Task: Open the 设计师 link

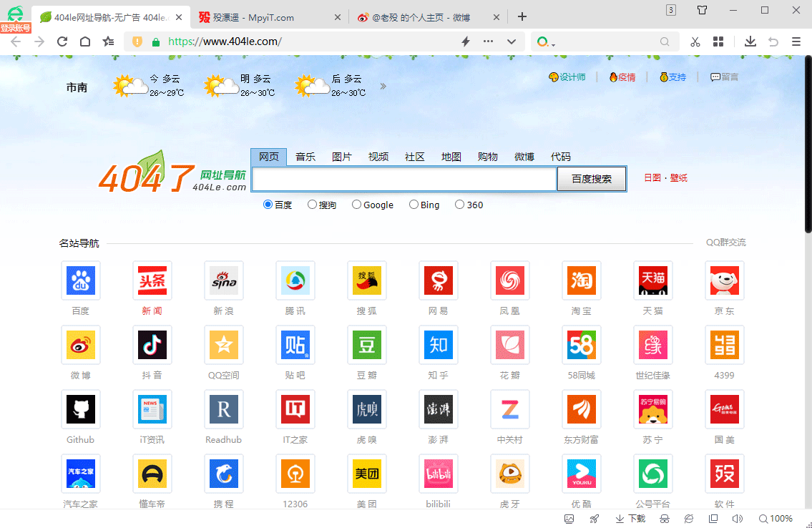Action: (x=567, y=77)
